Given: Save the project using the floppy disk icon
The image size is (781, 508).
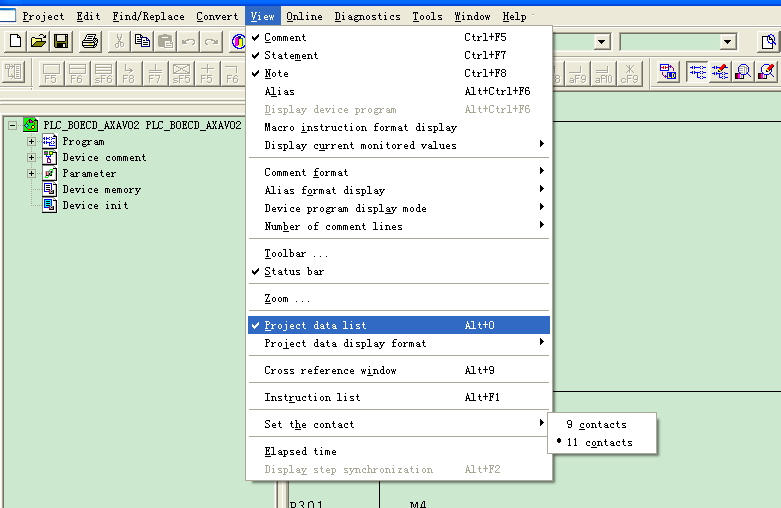Looking at the screenshot, I should pos(61,42).
